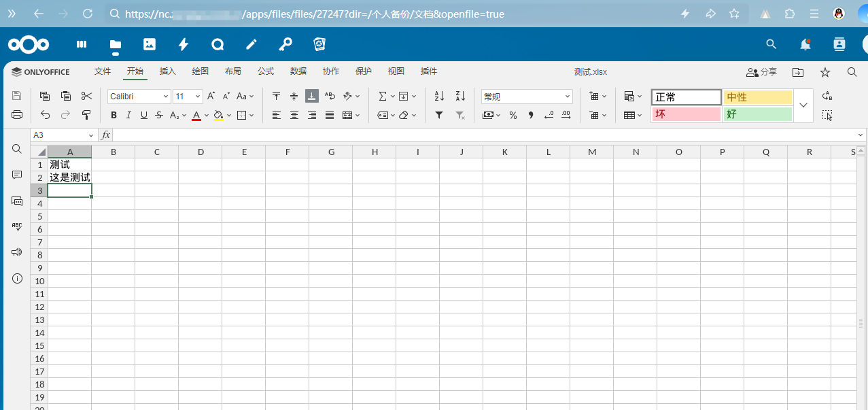Image resolution: width=868 pixels, height=410 pixels.
Task: Click the percent style icon
Action: (513, 115)
